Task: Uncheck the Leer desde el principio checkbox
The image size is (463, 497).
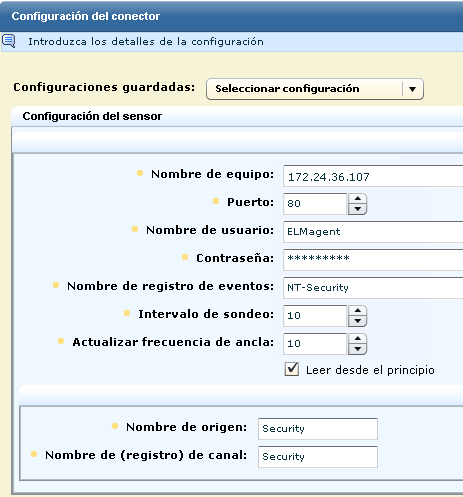Action: point(292,369)
